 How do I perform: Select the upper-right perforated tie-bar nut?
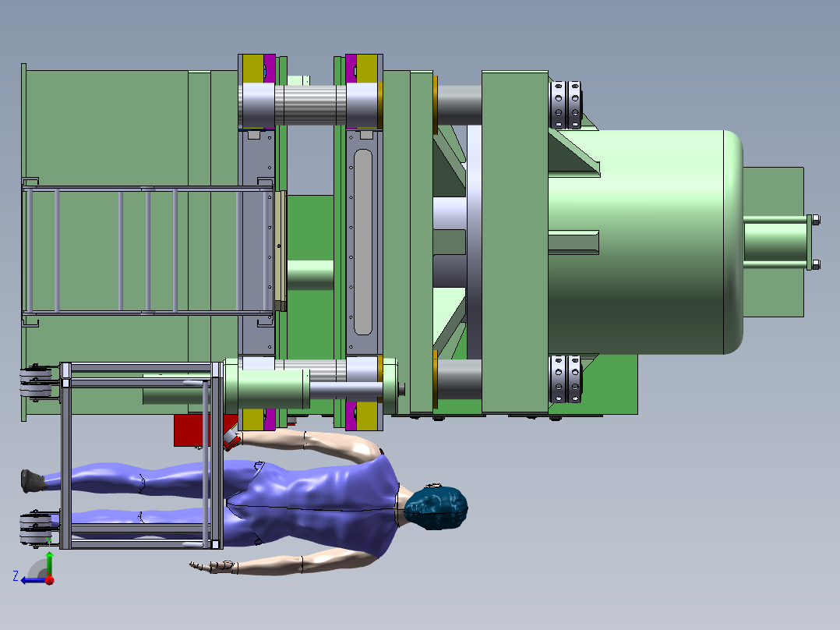566,104
